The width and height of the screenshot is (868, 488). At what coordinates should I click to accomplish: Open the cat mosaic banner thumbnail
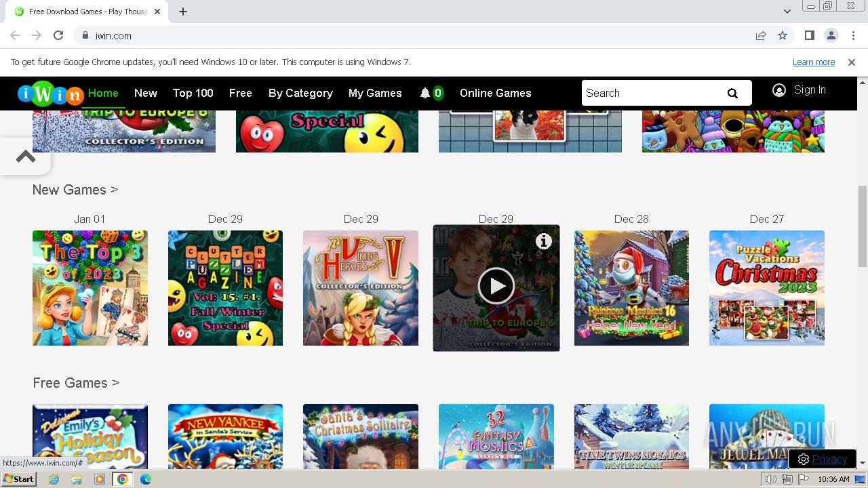click(530, 131)
